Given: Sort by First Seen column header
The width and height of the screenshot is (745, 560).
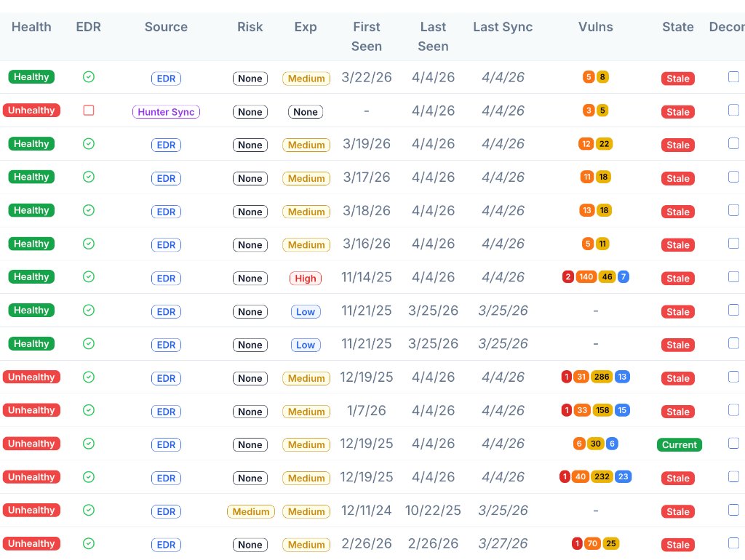Looking at the screenshot, I should (x=367, y=36).
